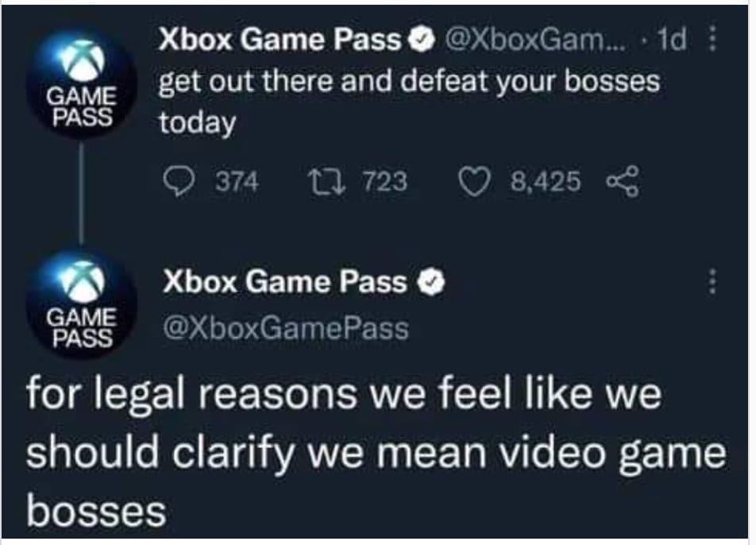Image resolution: width=756 pixels, height=545 pixels.
Task: Click verified badge beside first Xbox Game Pass name
Action: pos(422,41)
